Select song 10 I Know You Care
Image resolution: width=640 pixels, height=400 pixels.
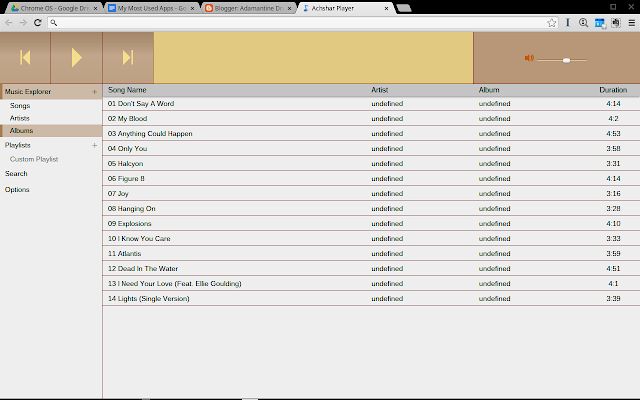[371, 239]
